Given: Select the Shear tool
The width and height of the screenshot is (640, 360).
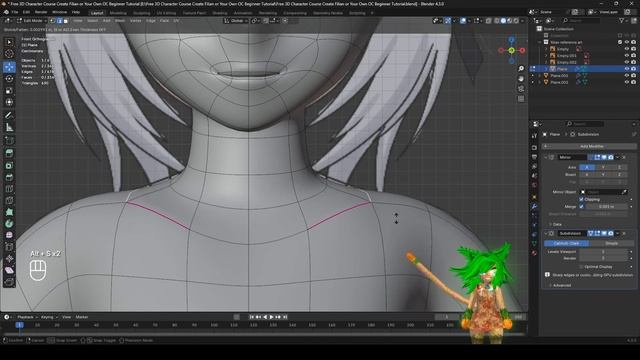Looking at the screenshot, I should point(9,270).
